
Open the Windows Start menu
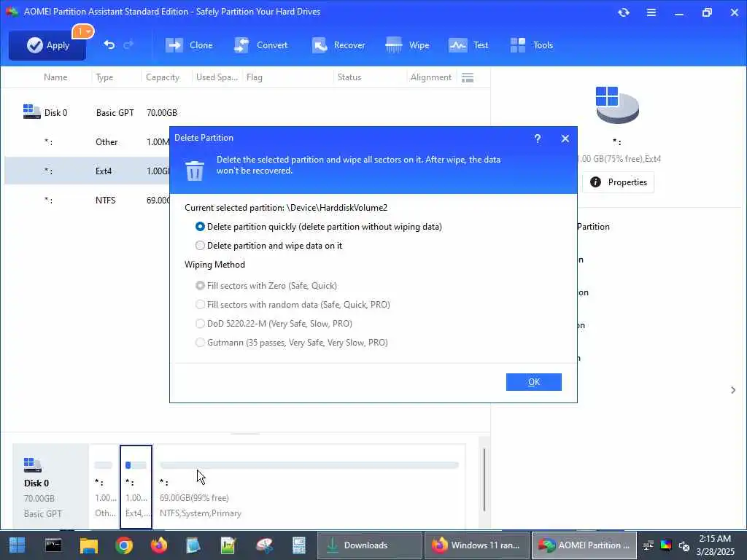click(18, 545)
